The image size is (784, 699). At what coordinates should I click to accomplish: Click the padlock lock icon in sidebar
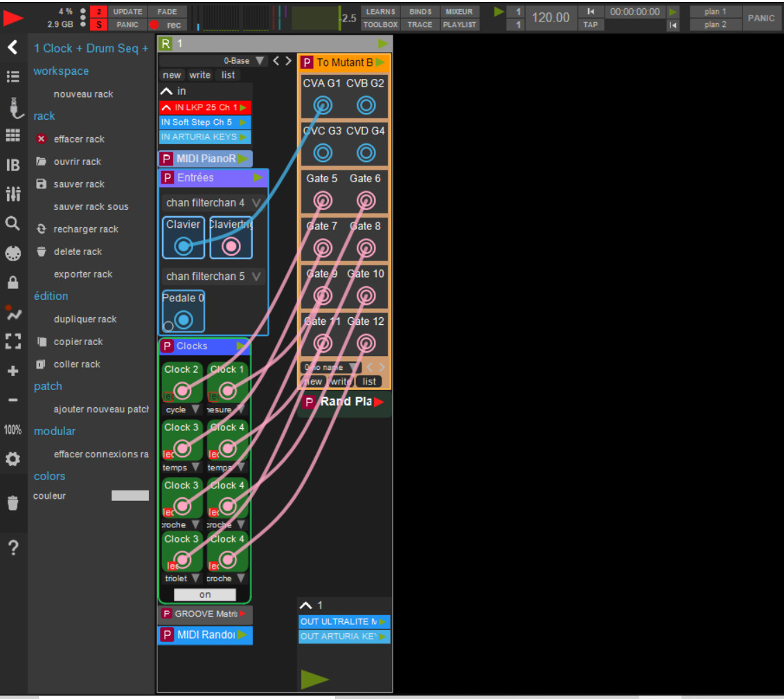12,283
